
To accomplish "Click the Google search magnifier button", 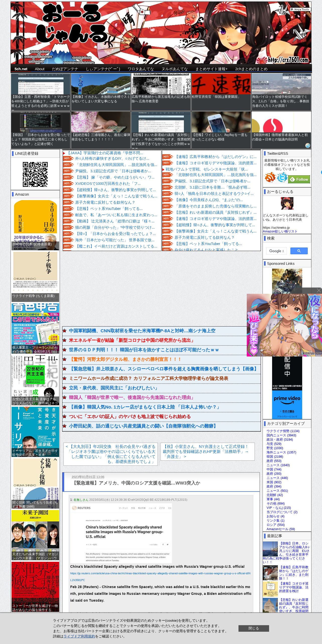I will click(299, 251).
